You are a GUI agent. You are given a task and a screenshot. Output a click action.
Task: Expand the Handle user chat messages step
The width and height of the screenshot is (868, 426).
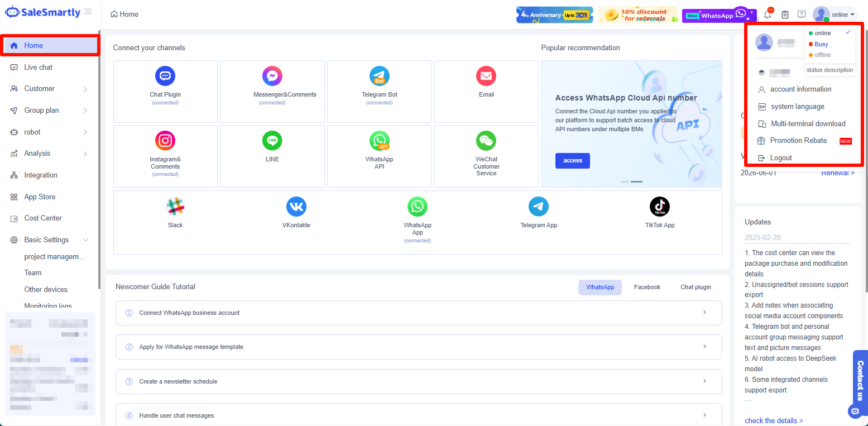pos(419,415)
